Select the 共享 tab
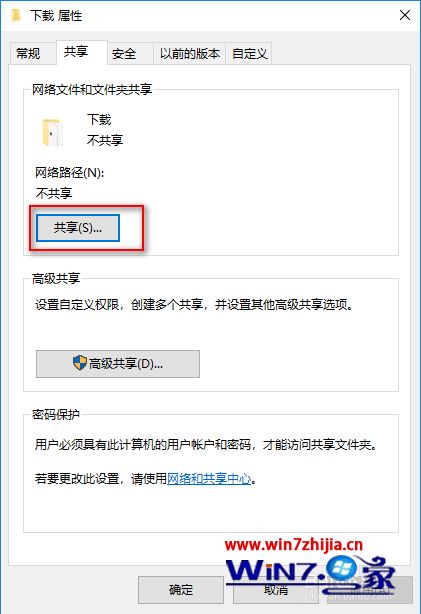Screen dimensions: 421x614 click(76, 52)
